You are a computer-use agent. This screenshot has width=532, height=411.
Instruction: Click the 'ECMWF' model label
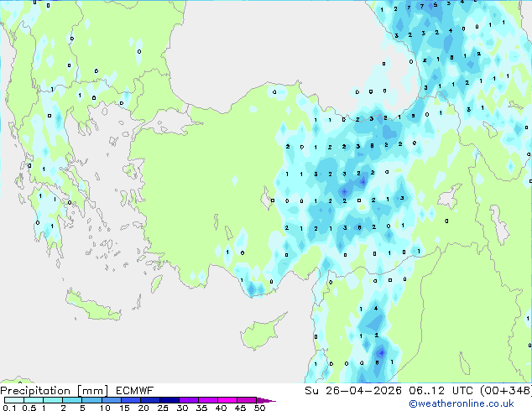click(135, 391)
